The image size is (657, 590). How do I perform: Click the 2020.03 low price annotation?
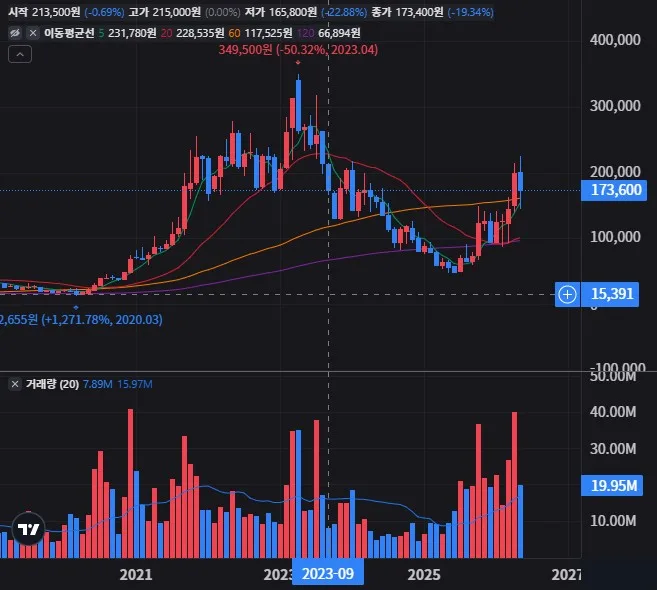tap(81, 320)
